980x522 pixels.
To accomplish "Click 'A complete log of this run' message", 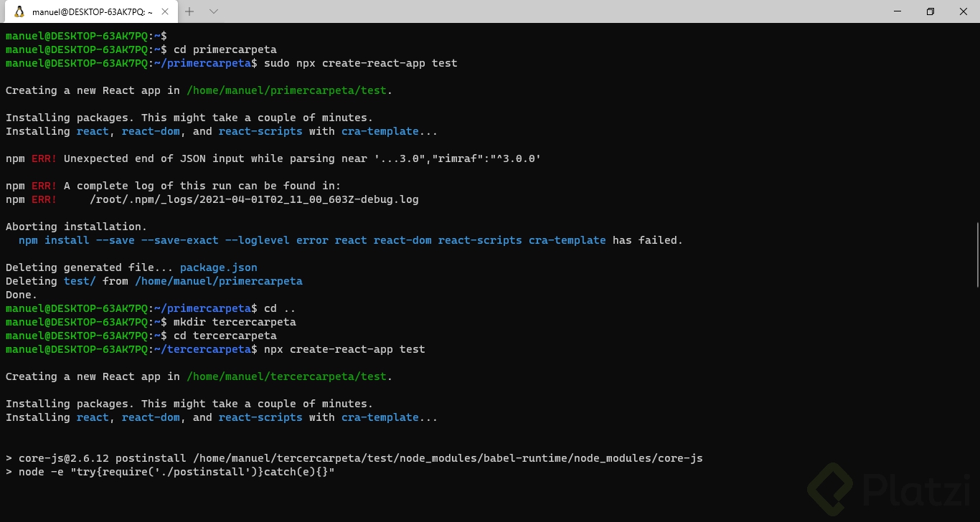I will click(202, 186).
